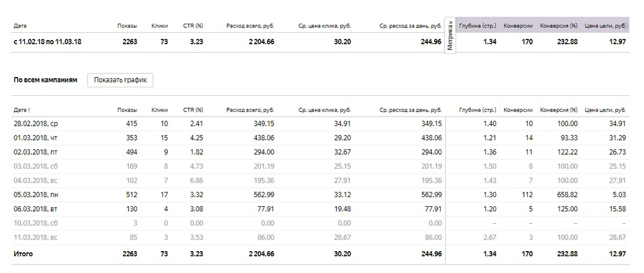644x273 pixels.
Task: Select the 28.02.2018, ср date row
Action: pyautogui.click(x=36, y=124)
